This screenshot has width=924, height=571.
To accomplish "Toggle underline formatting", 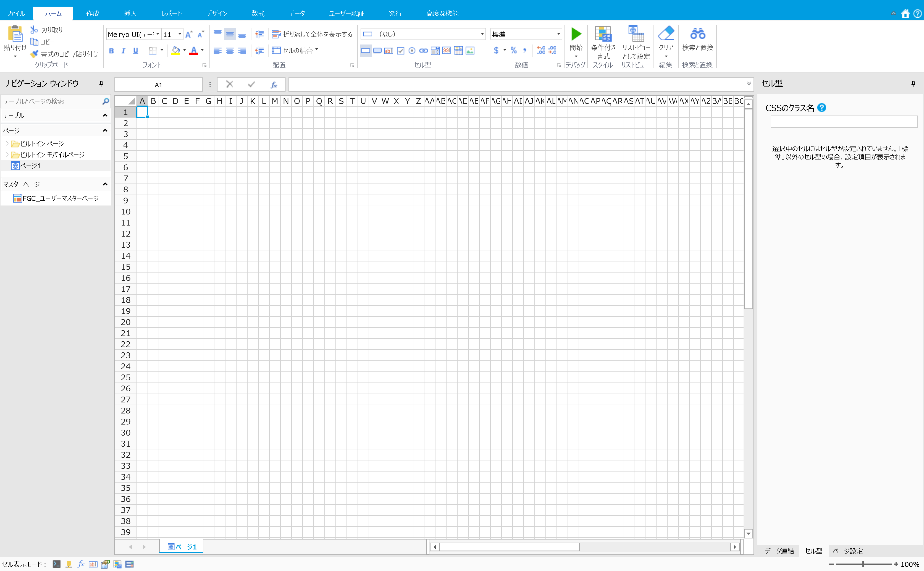I will click(135, 50).
